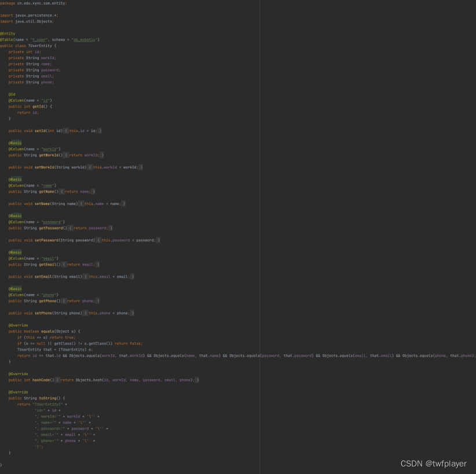Image resolution: width=476 pixels, height=474 pixels.
Task: Click the "email" column string
Action: [x=49, y=259]
